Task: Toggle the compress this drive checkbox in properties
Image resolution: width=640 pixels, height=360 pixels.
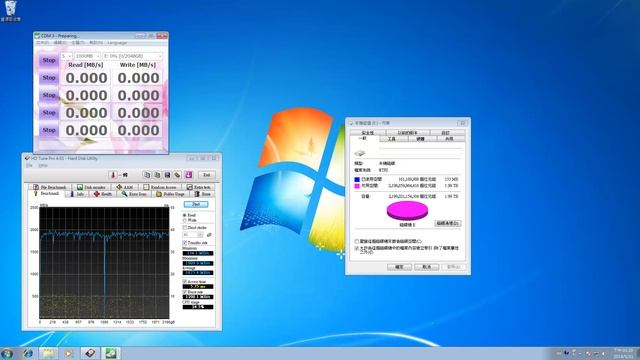Action: (x=357, y=241)
